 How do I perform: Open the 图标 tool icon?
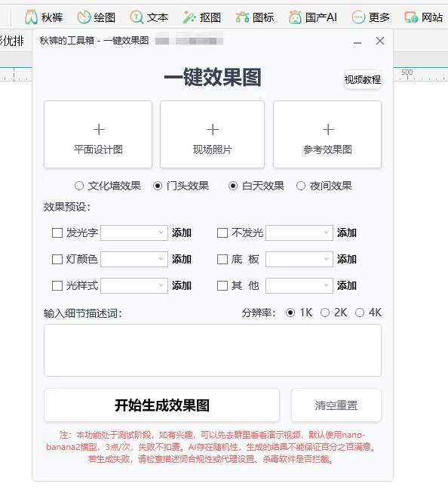point(242,17)
